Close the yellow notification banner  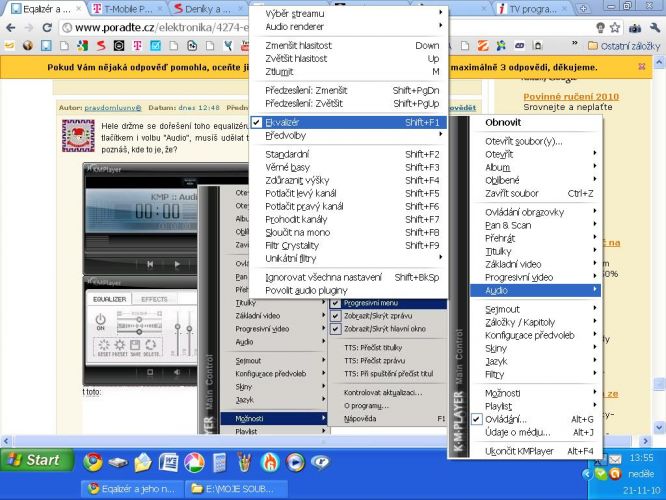pos(642,67)
